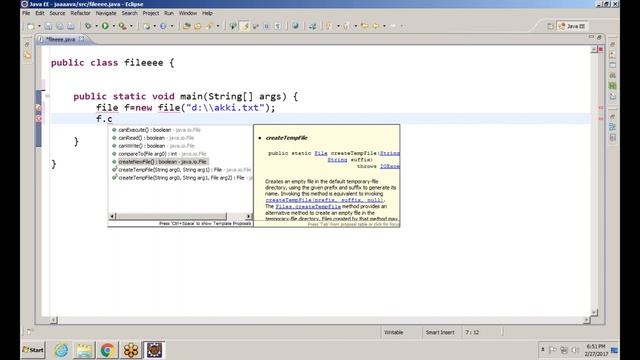
Task: Minimize the editor area
Action: tap(591, 37)
